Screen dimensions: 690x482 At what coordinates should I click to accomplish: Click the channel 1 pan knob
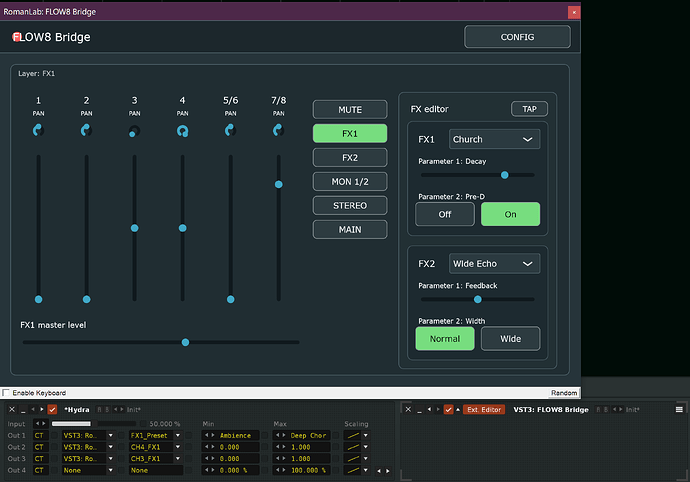(38, 130)
